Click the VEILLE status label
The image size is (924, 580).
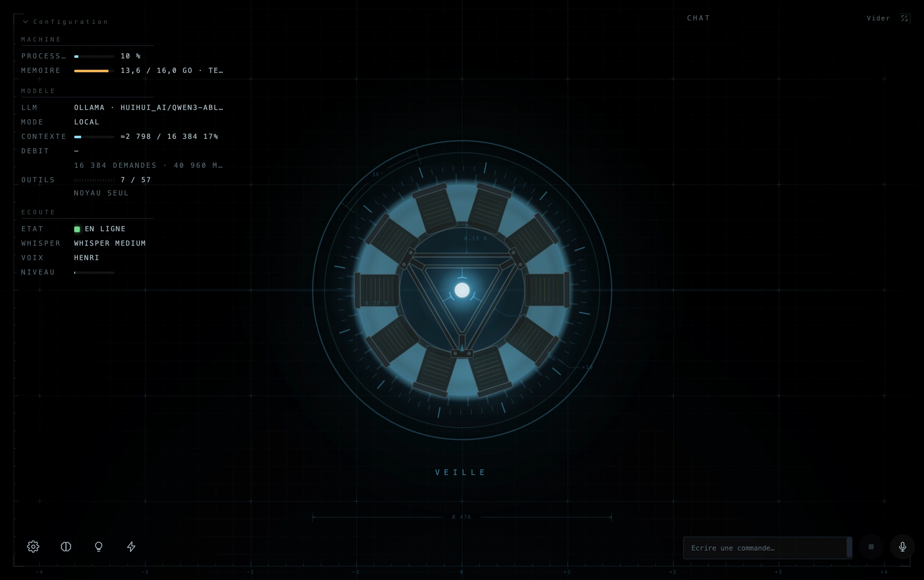pos(461,472)
